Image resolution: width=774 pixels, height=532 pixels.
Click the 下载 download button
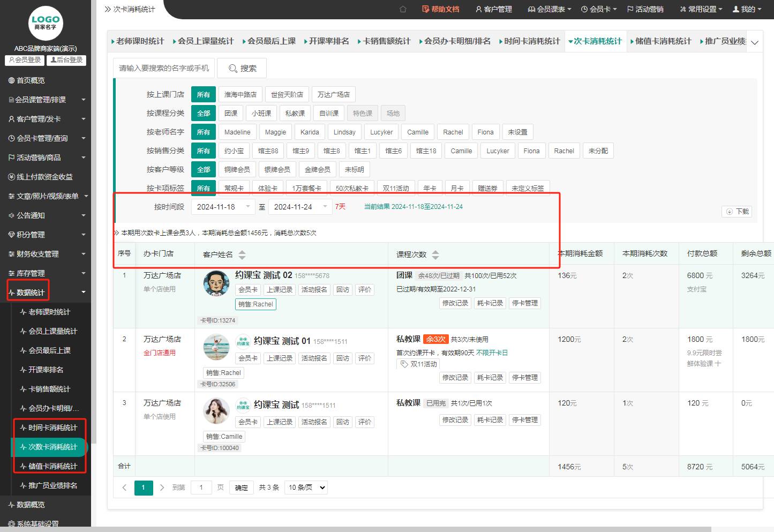pyautogui.click(x=737, y=212)
